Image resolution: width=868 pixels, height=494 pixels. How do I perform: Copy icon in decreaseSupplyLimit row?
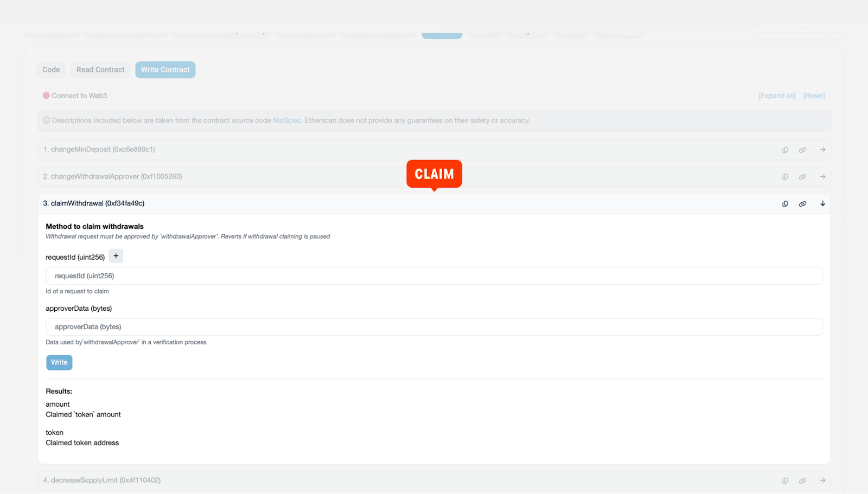tap(785, 480)
